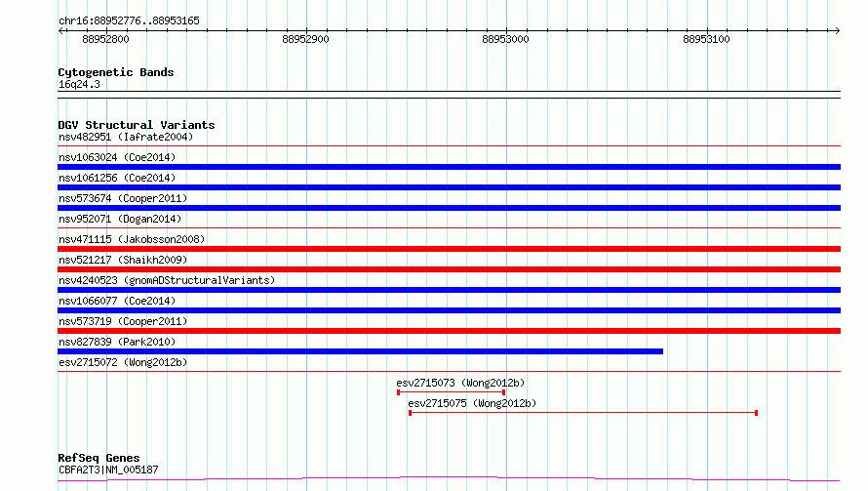Open the nsv4240523 (gnomADStructuralVariants) label
Screen dimensions: 868x491
tap(167, 280)
